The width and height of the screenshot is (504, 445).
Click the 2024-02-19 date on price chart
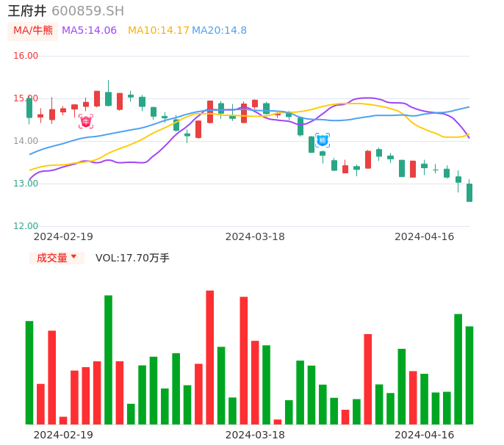[63, 236]
